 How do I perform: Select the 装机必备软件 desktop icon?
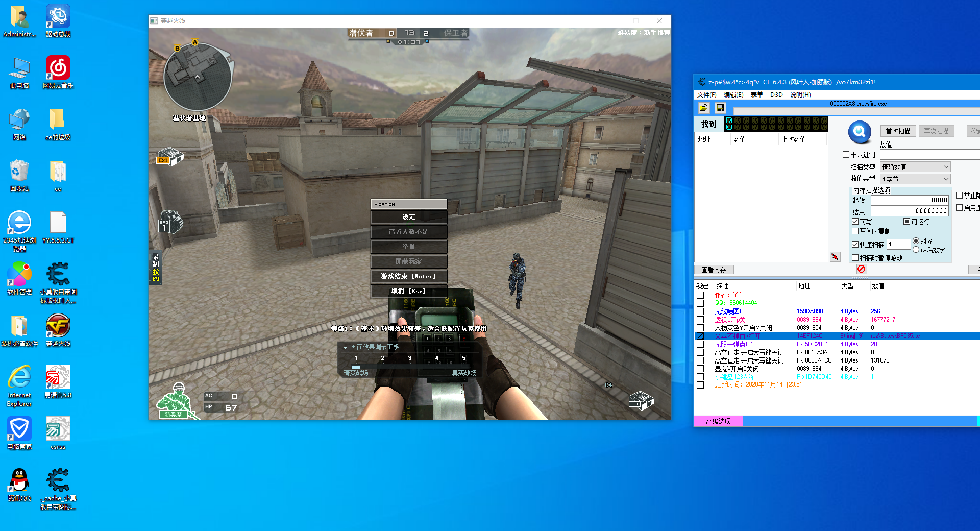[19, 330]
